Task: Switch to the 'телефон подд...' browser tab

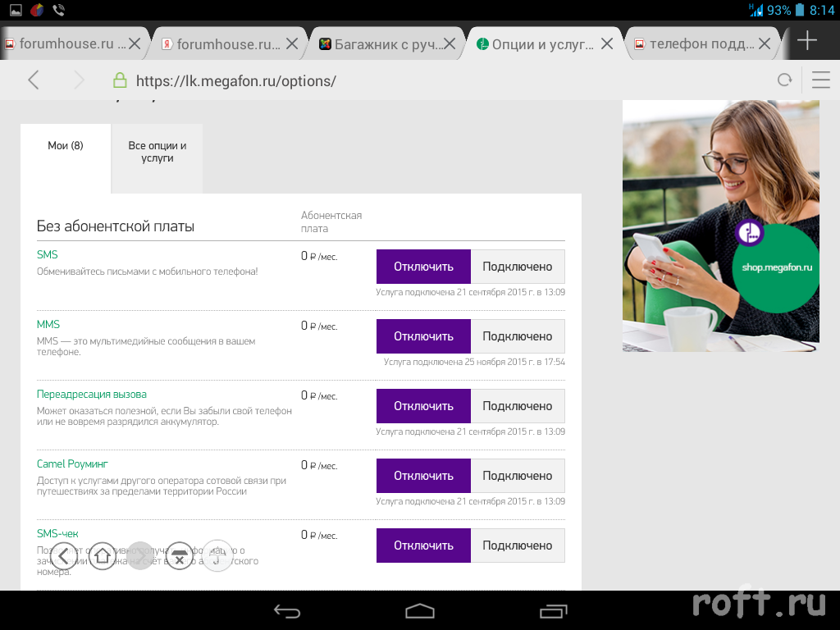Action: tap(701, 43)
